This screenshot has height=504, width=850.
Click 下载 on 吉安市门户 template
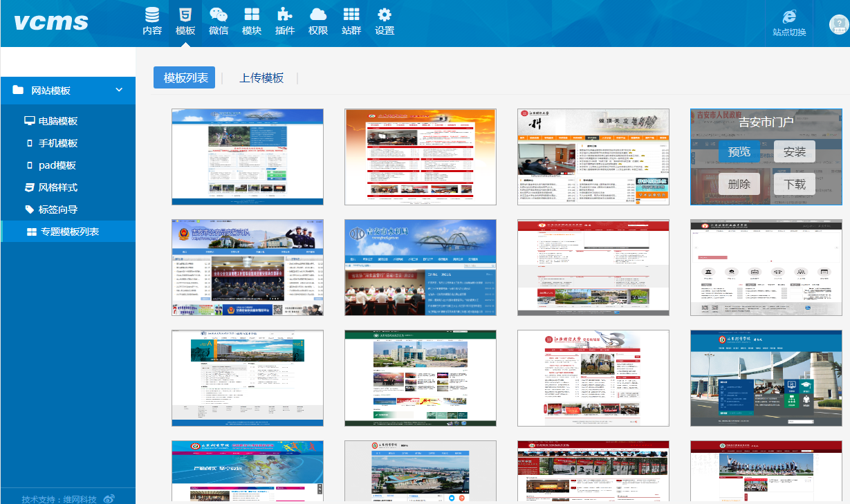coord(795,183)
